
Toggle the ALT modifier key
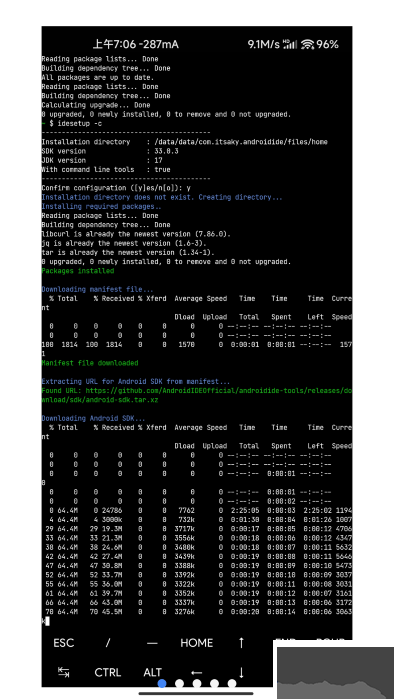click(152, 672)
